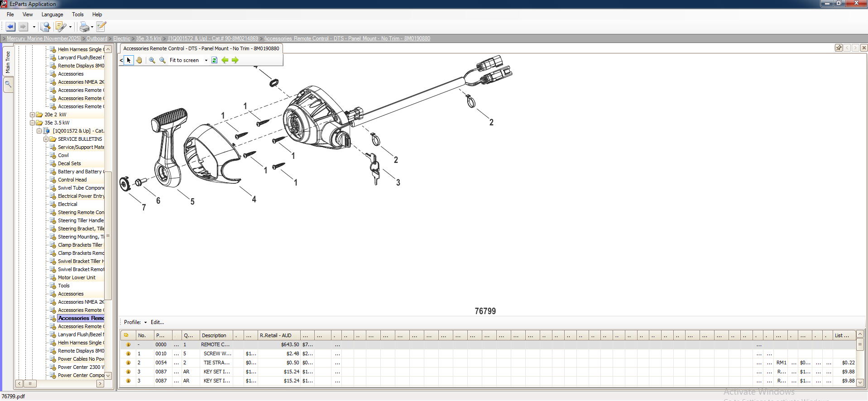Open the Tools menu
This screenshot has height=401, width=868.
78,14
